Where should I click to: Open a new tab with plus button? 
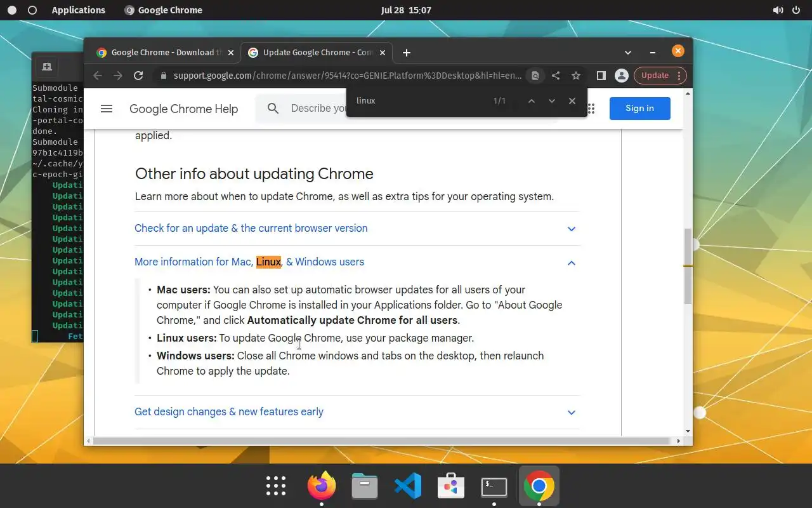[407, 53]
